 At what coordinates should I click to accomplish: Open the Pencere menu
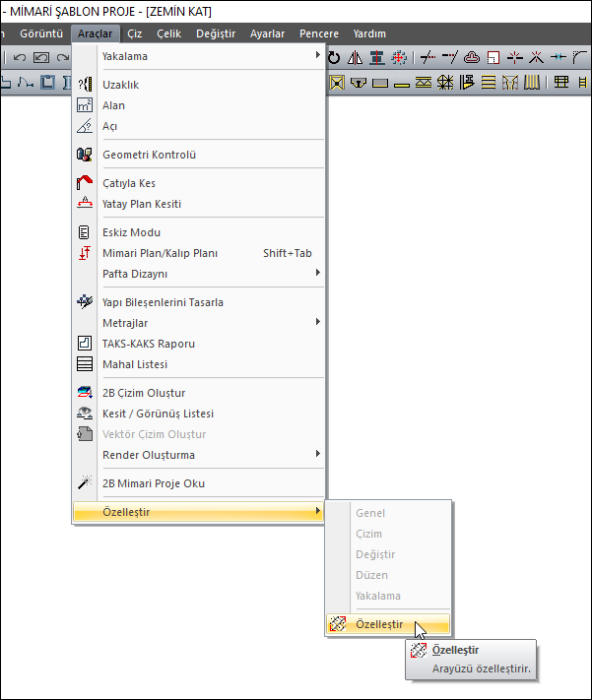[319, 33]
